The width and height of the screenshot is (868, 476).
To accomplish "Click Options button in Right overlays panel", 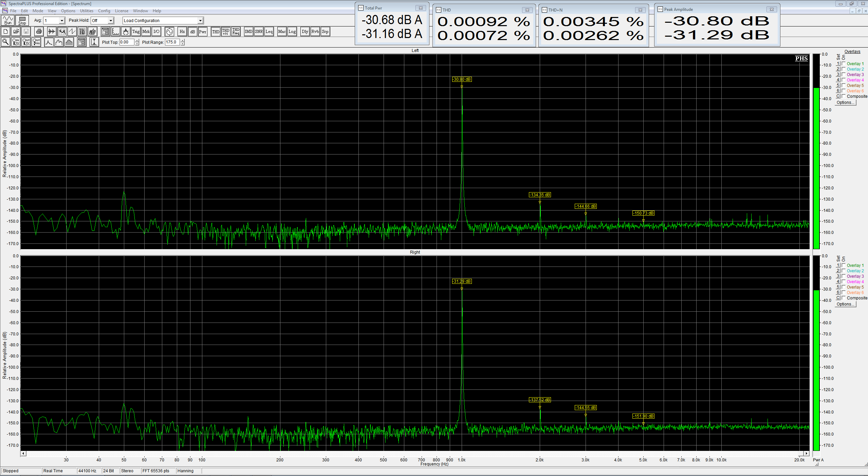I will (846, 304).
